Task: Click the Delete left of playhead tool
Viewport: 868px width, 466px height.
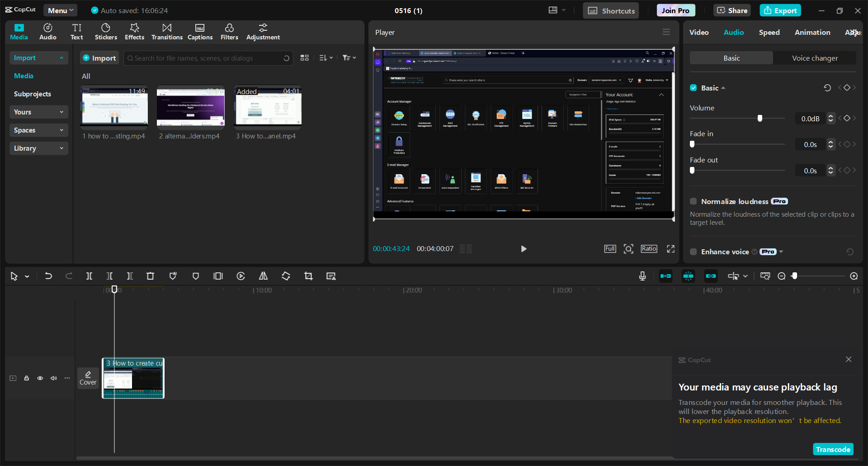Action: coord(109,276)
